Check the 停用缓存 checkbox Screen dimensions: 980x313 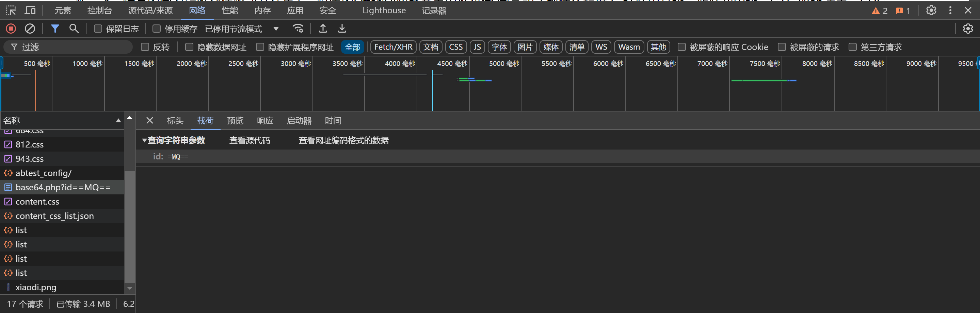(x=156, y=29)
